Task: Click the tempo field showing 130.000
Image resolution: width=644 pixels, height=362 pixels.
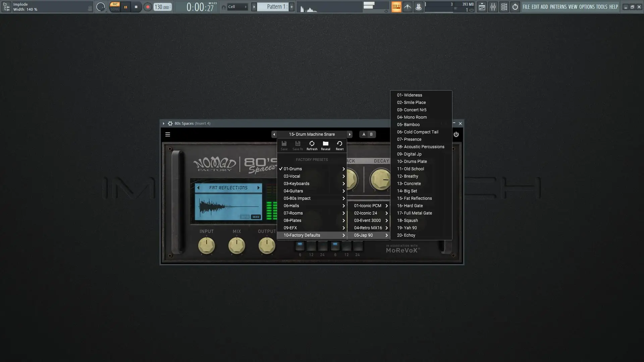Action: [x=162, y=7]
